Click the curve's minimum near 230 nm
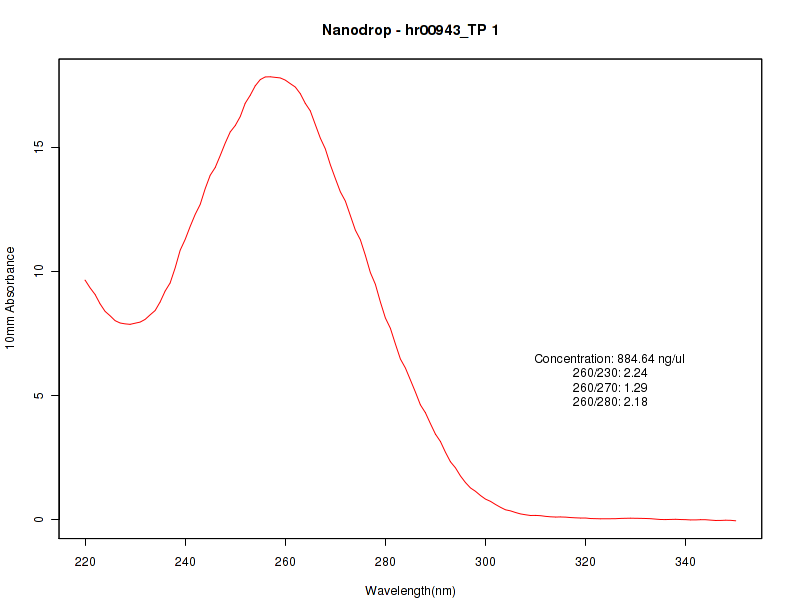 point(130,324)
